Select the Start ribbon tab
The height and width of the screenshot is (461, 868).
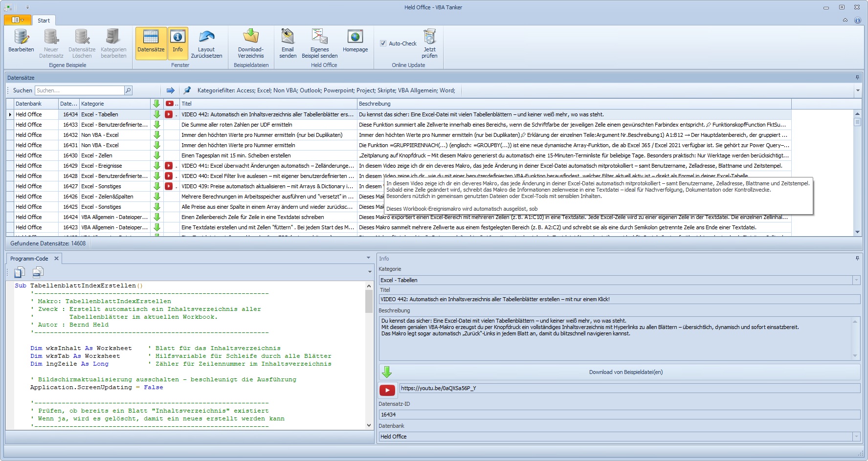point(44,21)
